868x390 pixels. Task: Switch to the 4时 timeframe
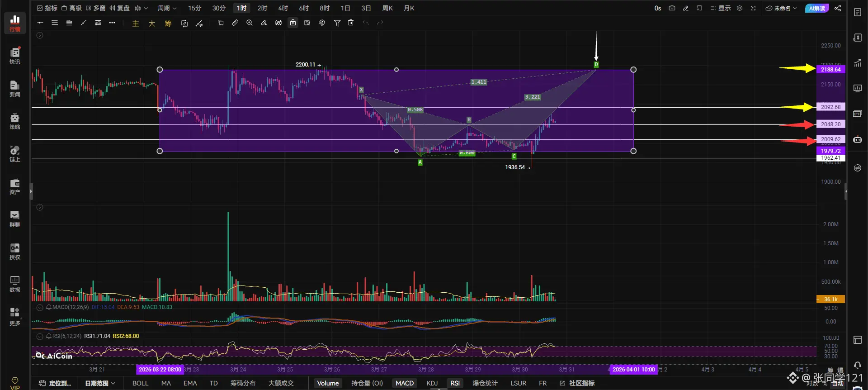283,8
